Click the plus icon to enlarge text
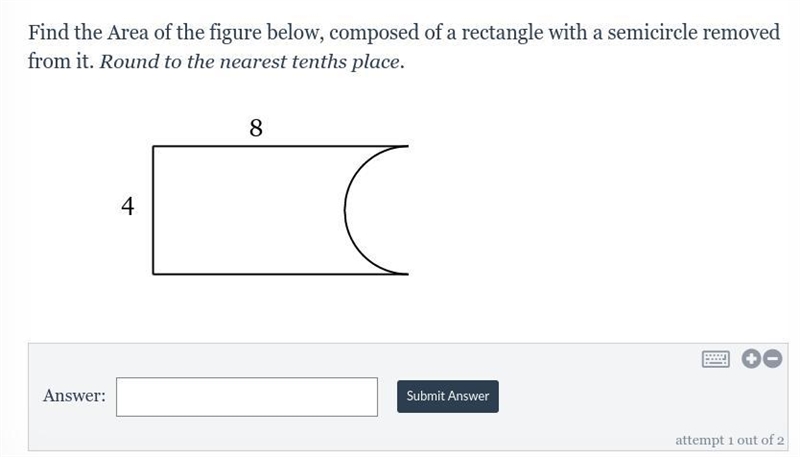Viewport: 800px width, 457px height. pyautogui.click(x=751, y=359)
